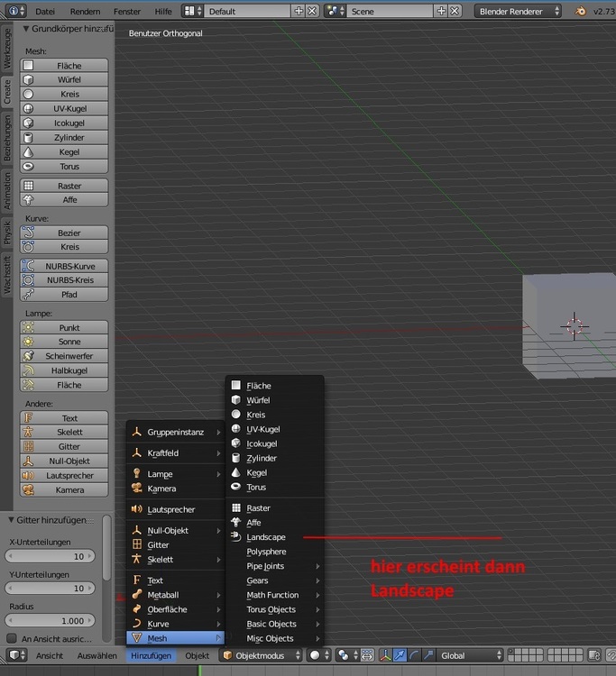Viewport: 616px width, 676px height.
Task: Open the viewport shading dropdown
Action: click(319, 656)
